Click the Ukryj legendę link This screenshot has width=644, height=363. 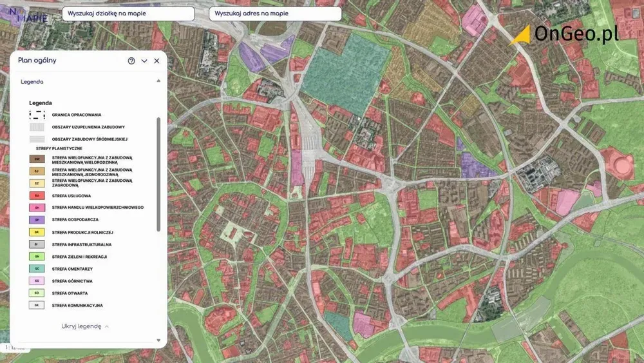coord(85,326)
